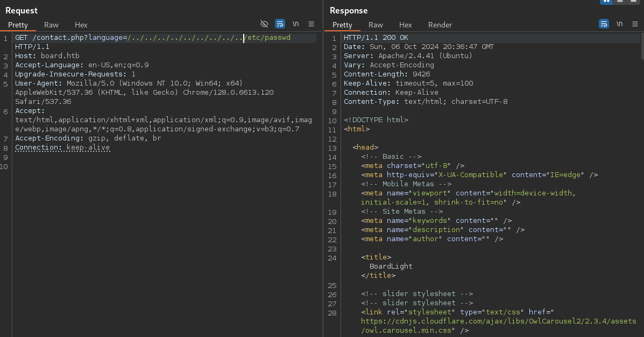
Task: Click the Connection: Keep-Alive response header
Action: tap(391, 92)
